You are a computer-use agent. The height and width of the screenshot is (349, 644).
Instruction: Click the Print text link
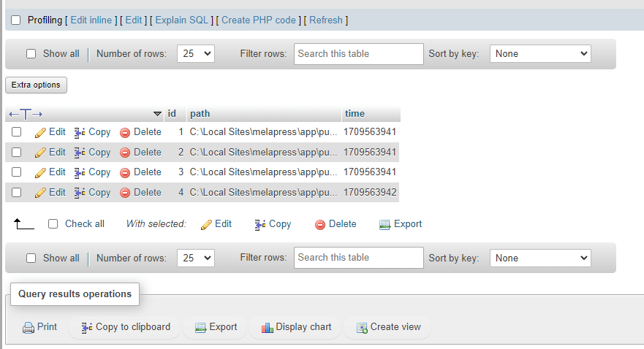[47, 327]
